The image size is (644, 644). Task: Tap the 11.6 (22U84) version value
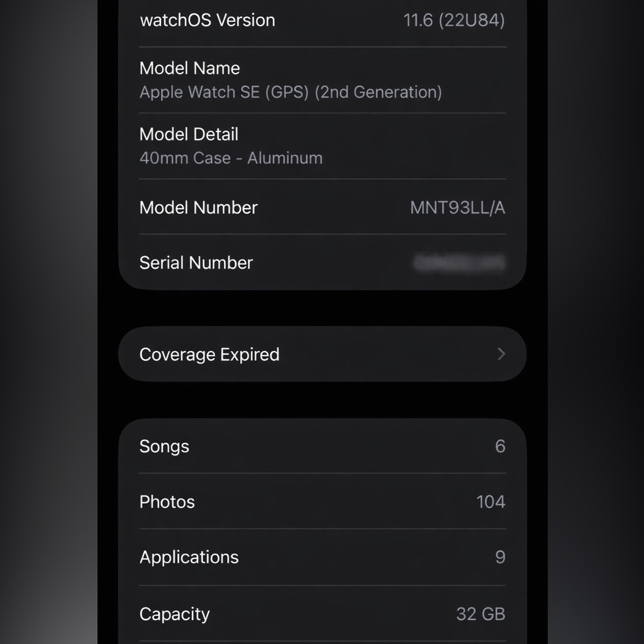pos(454,20)
